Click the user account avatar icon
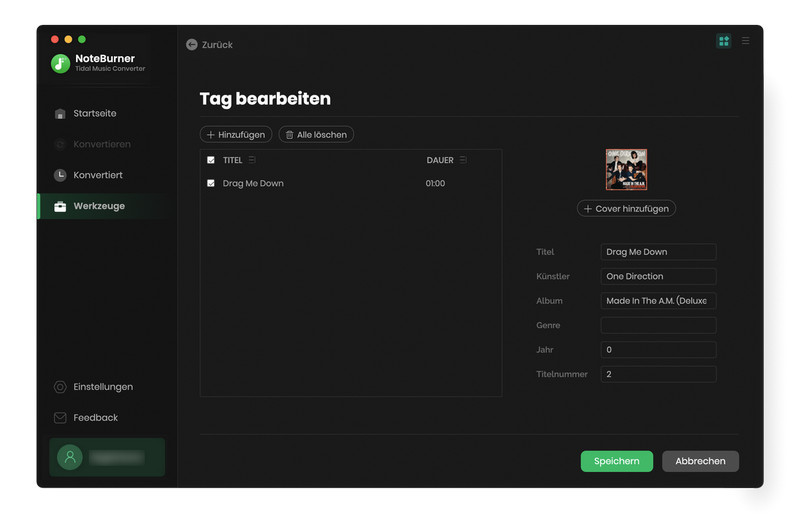The width and height of the screenshot is (800, 518). 70,457
